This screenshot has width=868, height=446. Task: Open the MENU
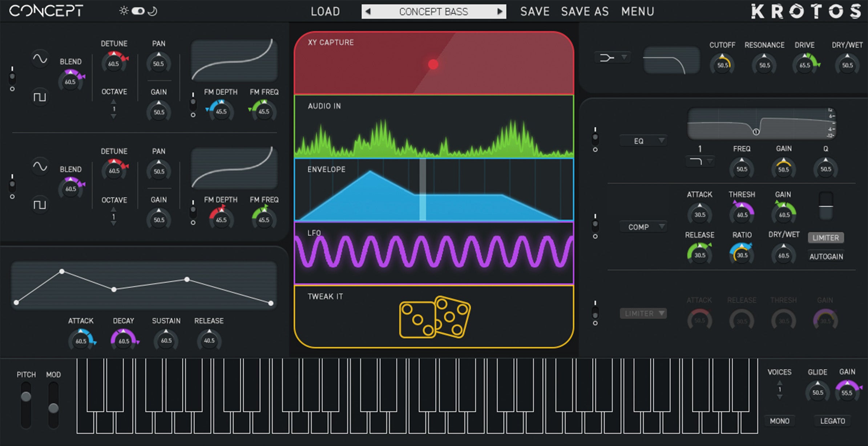point(638,11)
